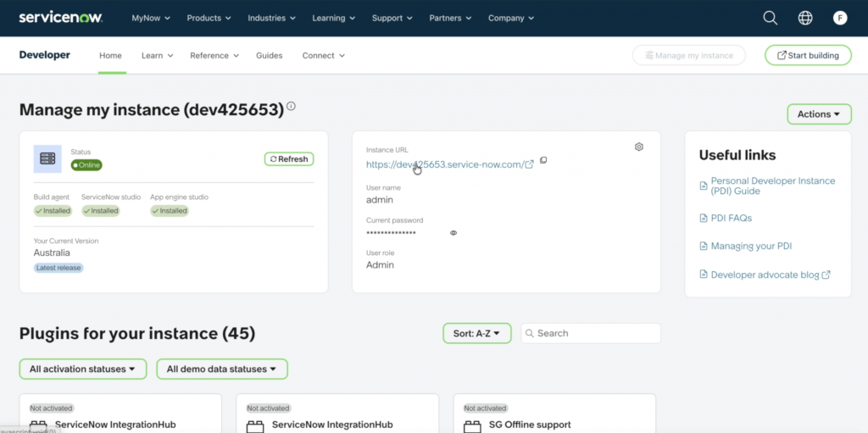
Task: Click Not activated badge on SG Offline support
Action: tap(486, 408)
